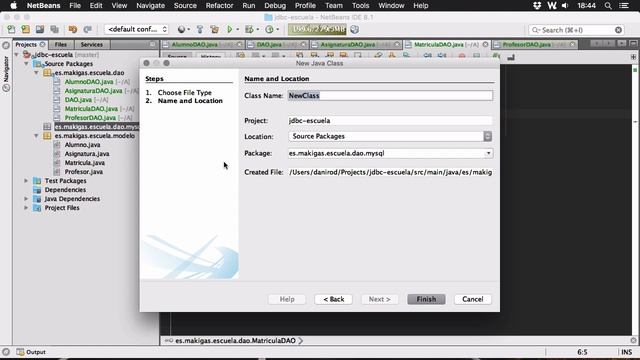Collapse the es.makigas.escuela.modelo package
Viewport: 640px width, 360px height.
click(36, 136)
